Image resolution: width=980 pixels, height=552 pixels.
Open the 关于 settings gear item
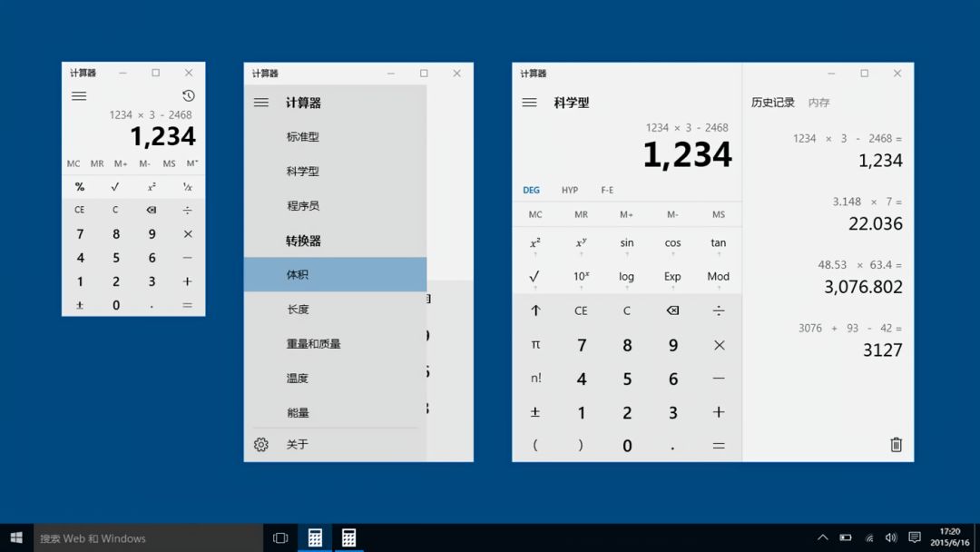261,445
